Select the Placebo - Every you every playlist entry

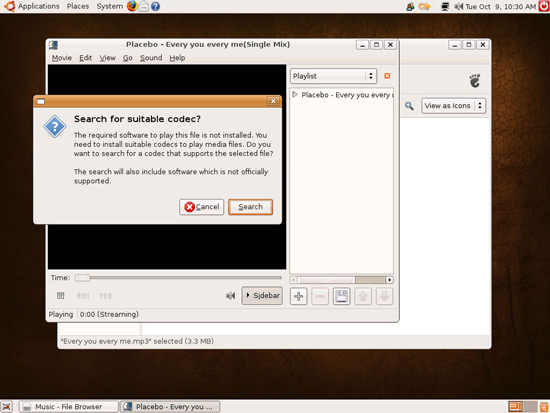point(342,95)
